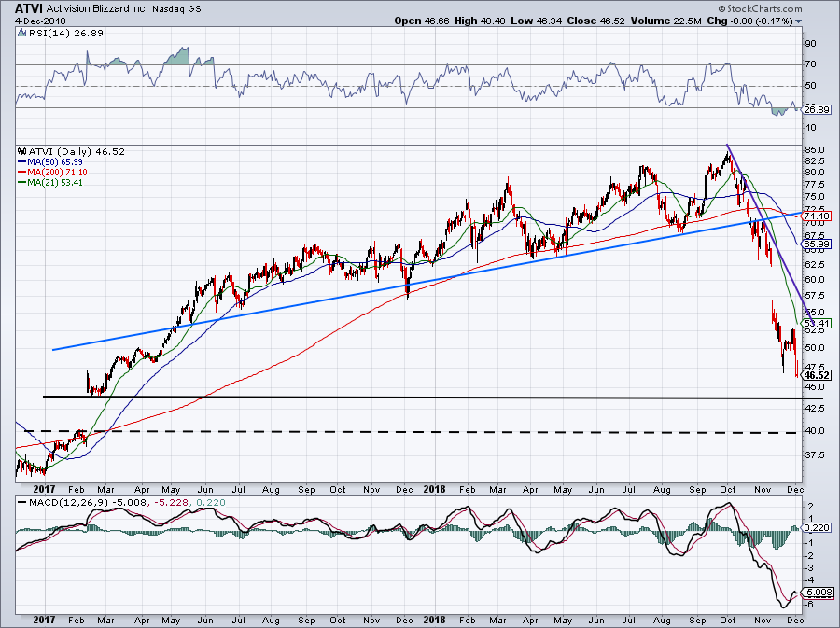Click the 70 level on the RSI axis
The width and height of the screenshot is (840, 628).
coord(811,64)
